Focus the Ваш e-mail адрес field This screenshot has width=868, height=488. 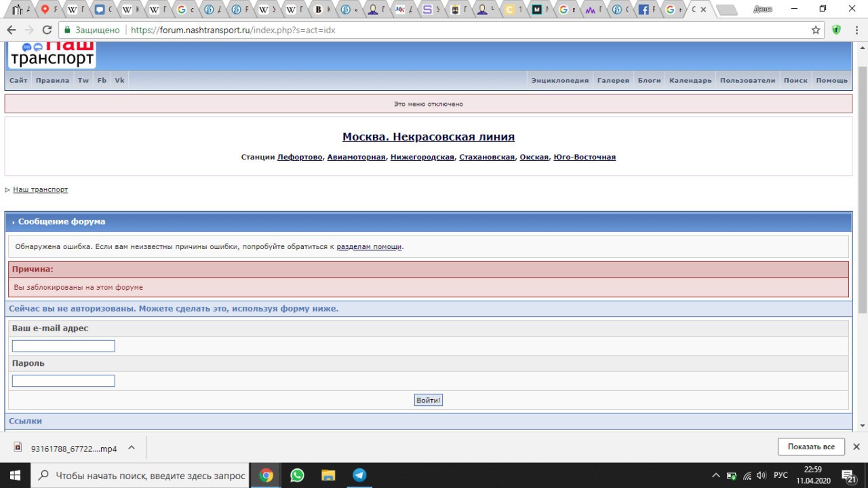pos(64,346)
